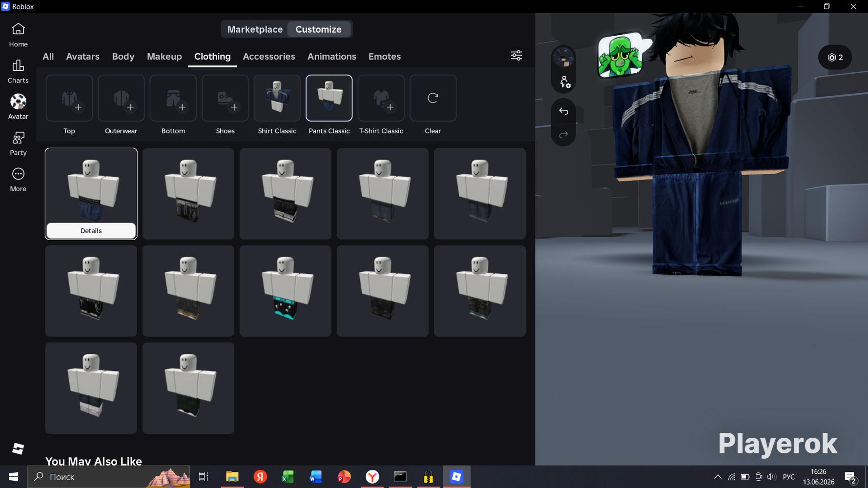The height and width of the screenshot is (488, 868).
Task: Open the Body category tab
Action: click(x=123, y=57)
